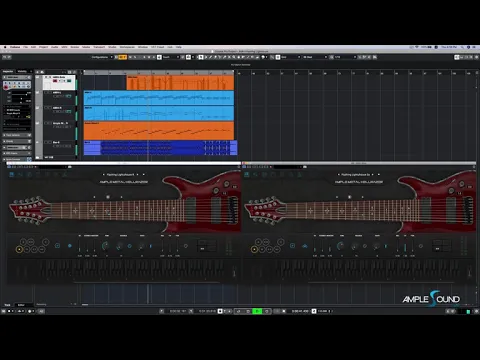Select the large orange clip on the fourth track
The image size is (480, 360).
[x=159, y=131]
